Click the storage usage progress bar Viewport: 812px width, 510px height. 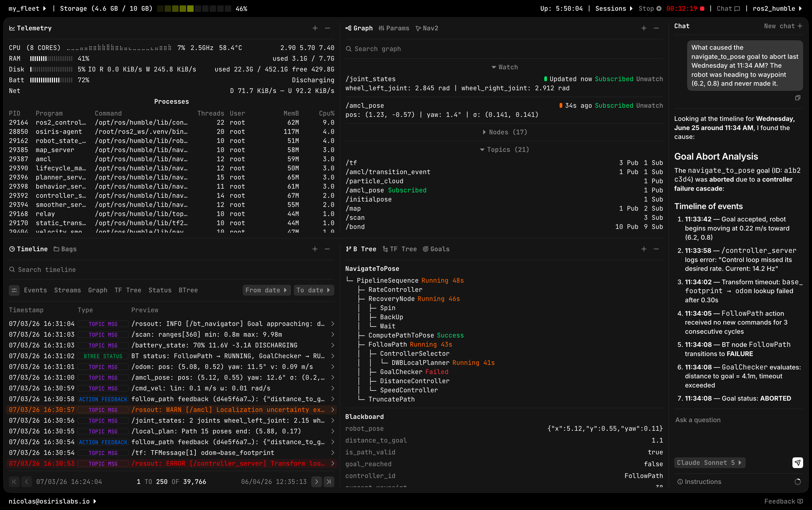pos(194,9)
